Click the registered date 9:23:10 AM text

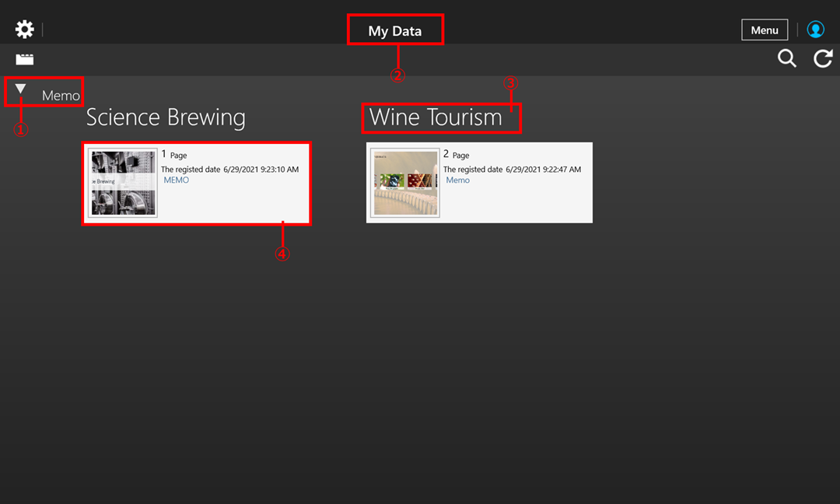[229, 170]
